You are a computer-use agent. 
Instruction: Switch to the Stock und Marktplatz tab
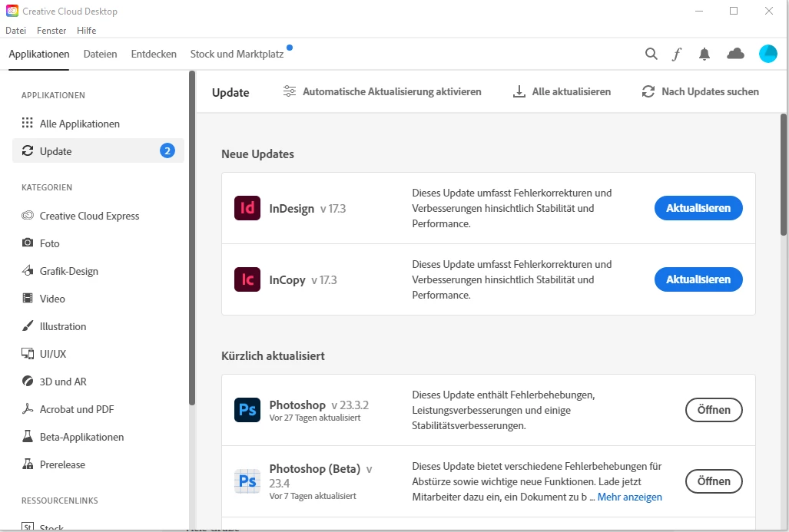[237, 54]
